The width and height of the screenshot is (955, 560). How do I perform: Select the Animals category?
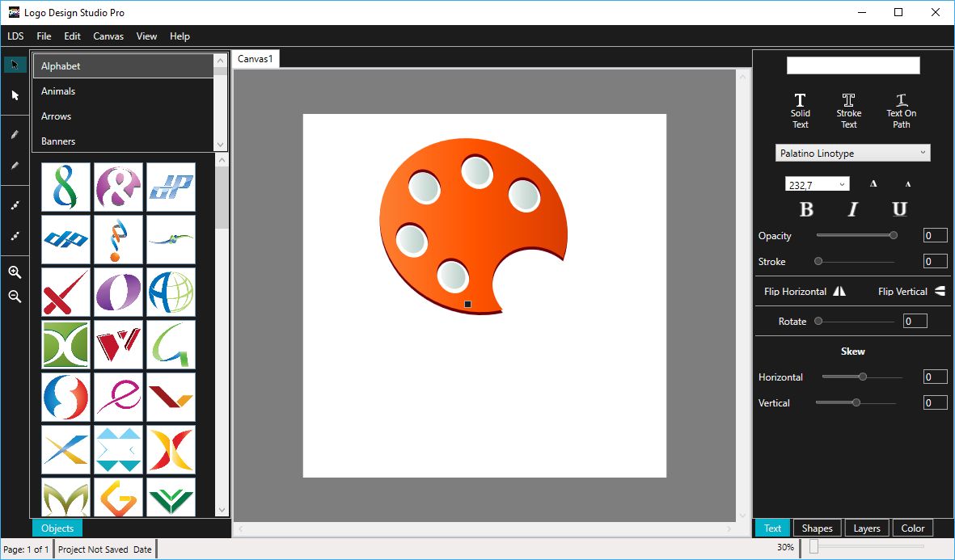[x=58, y=91]
